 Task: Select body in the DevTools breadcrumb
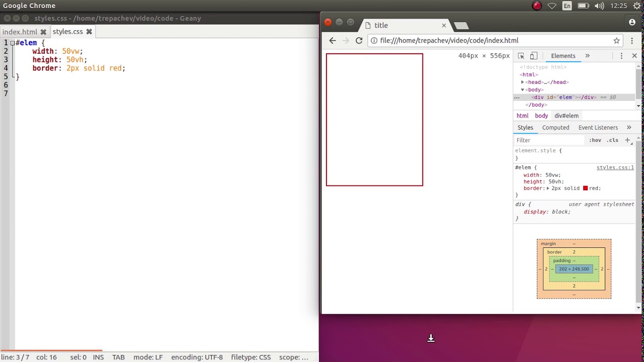pyautogui.click(x=541, y=116)
